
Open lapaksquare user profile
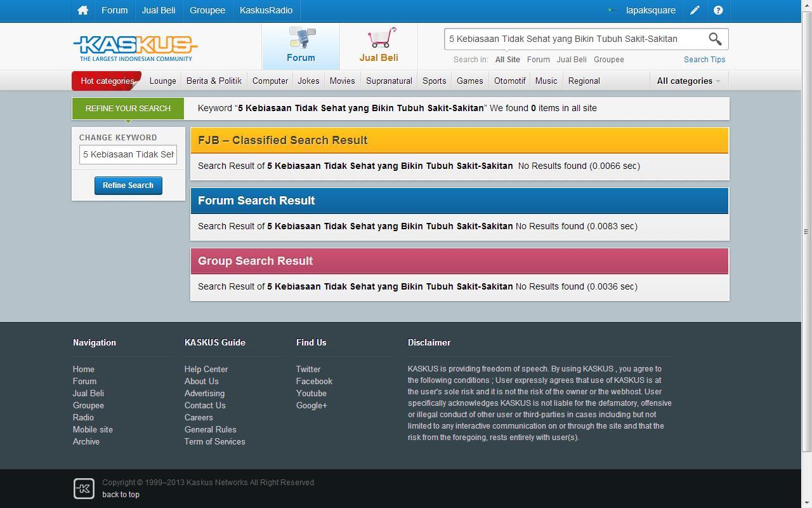[650, 10]
